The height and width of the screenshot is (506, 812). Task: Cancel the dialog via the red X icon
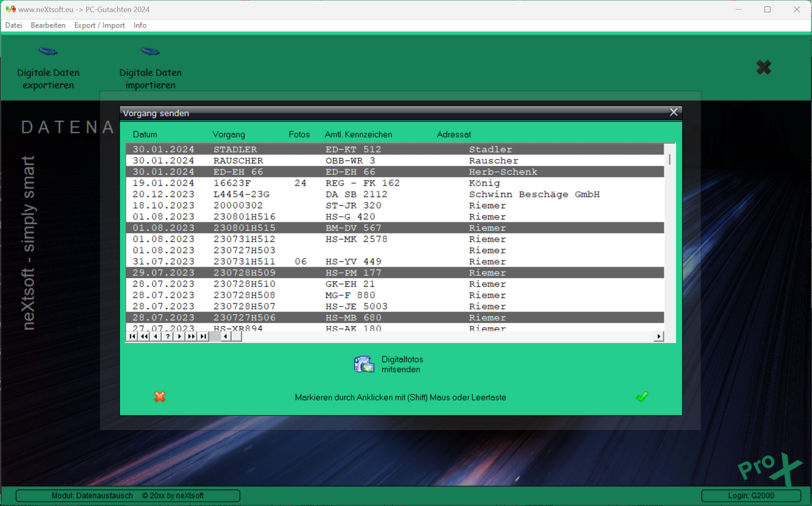159,397
